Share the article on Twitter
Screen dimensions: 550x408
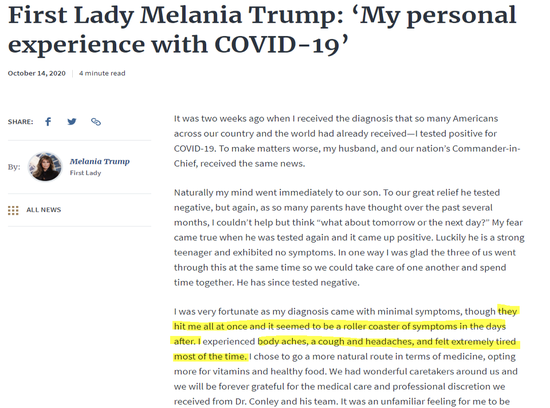(72, 122)
